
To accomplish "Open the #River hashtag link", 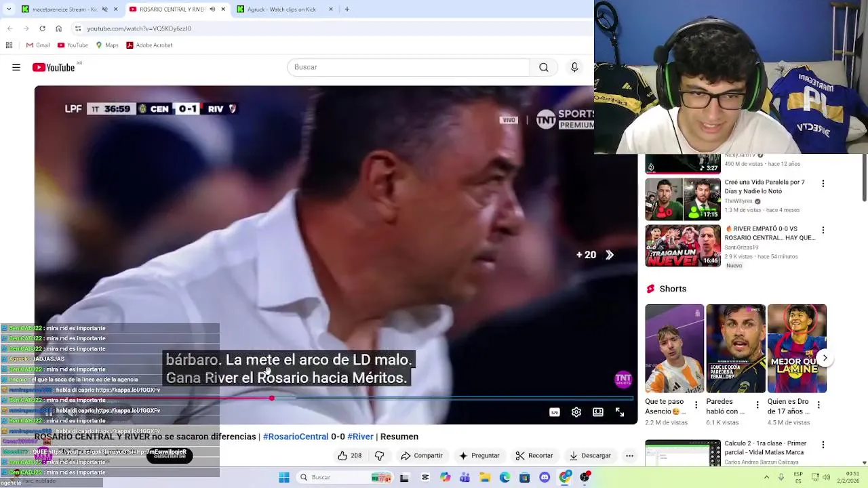I will (x=361, y=436).
